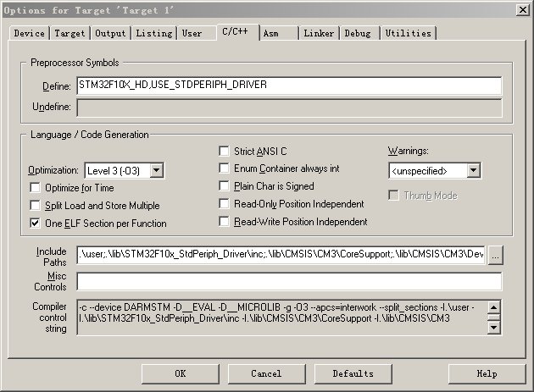534x392 pixels.
Task: Click the Define preprocessor symbols field
Action: coord(289,86)
